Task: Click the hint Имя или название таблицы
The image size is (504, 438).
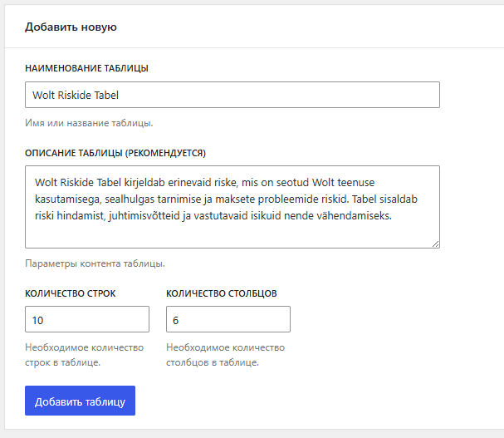Action: pyautogui.click(x=89, y=123)
